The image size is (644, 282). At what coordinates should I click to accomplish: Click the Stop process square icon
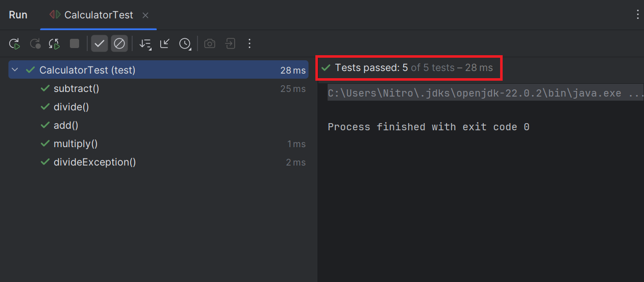(75, 44)
